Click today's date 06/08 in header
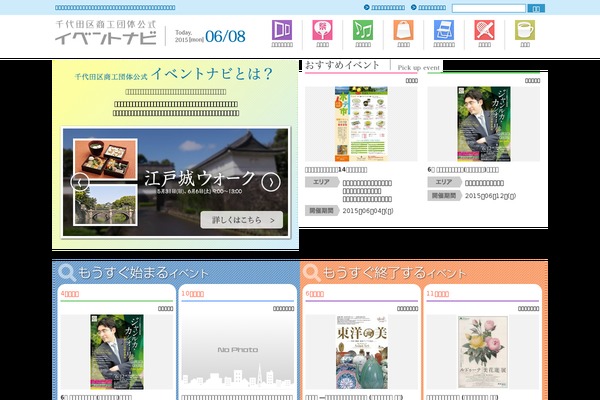This screenshot has width=600, height=400. pos(225,36)
